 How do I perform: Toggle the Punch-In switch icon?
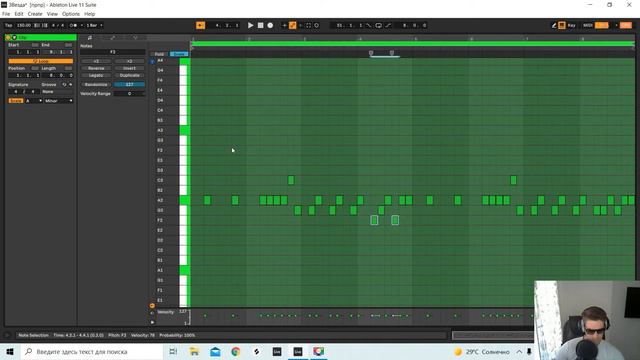point(369,25)
